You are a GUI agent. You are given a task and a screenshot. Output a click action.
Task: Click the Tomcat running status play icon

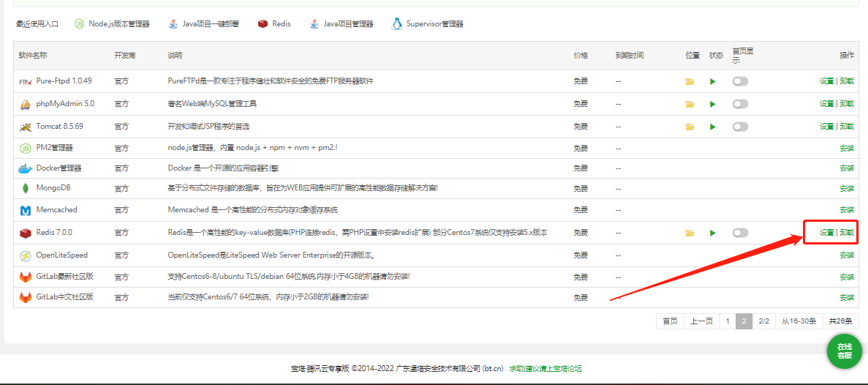click(x=713, y=127)
